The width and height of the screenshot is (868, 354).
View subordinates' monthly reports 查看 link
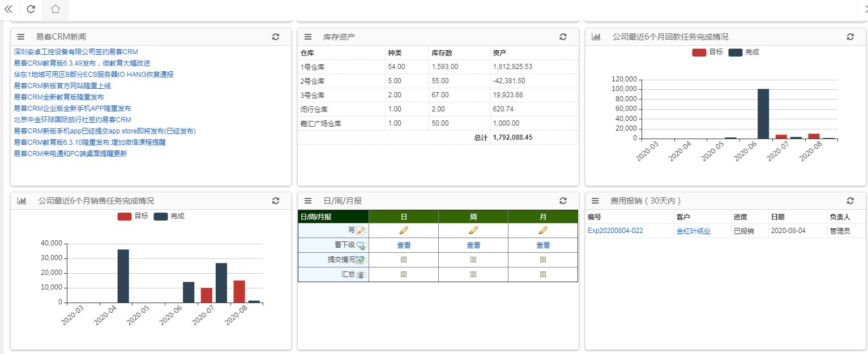coord(543,245)
